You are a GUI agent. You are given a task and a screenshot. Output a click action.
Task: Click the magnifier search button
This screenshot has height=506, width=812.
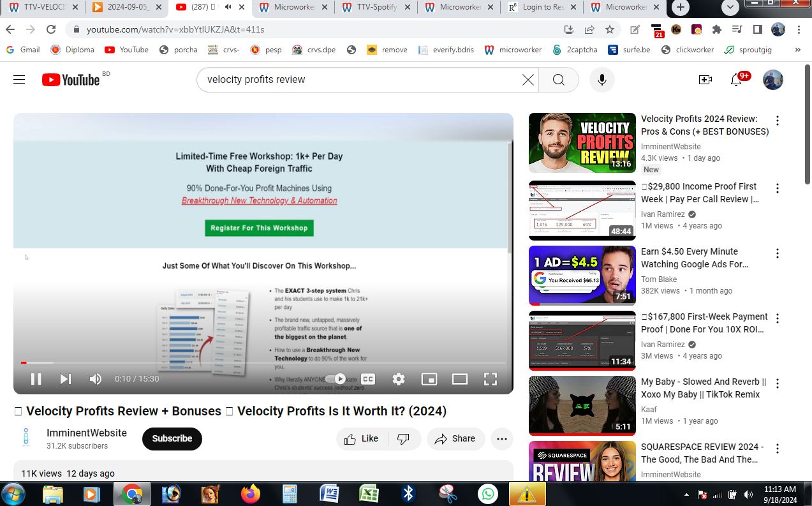[559, 80]
